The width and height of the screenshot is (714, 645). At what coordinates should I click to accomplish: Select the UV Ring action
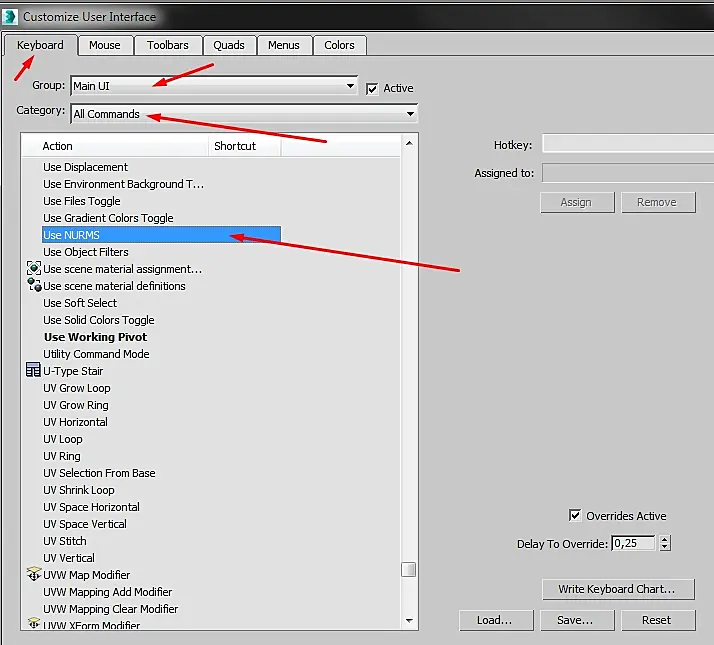pyautogui.click(x=62, y=456)
